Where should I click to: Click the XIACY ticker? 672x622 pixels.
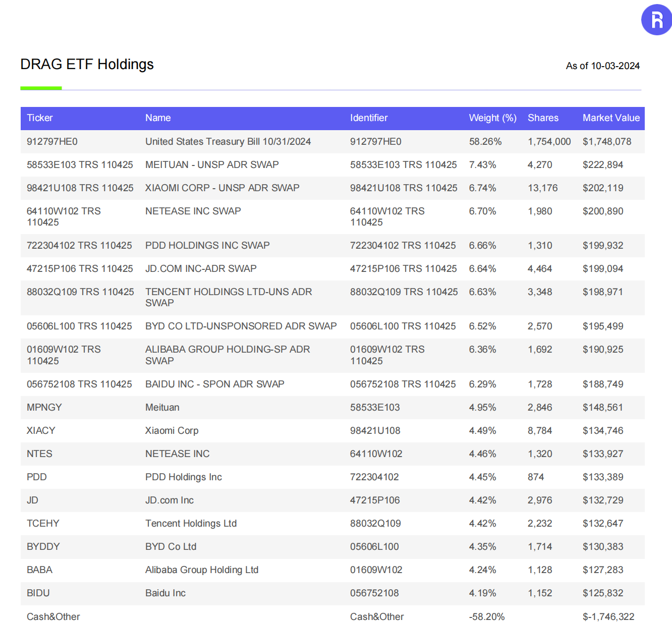(41, 431)
